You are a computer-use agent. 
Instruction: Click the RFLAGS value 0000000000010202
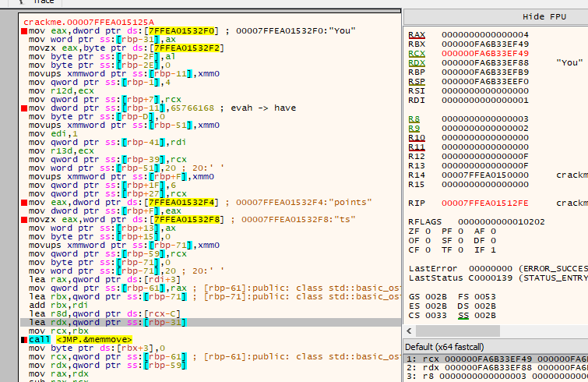tap(501, 222)
